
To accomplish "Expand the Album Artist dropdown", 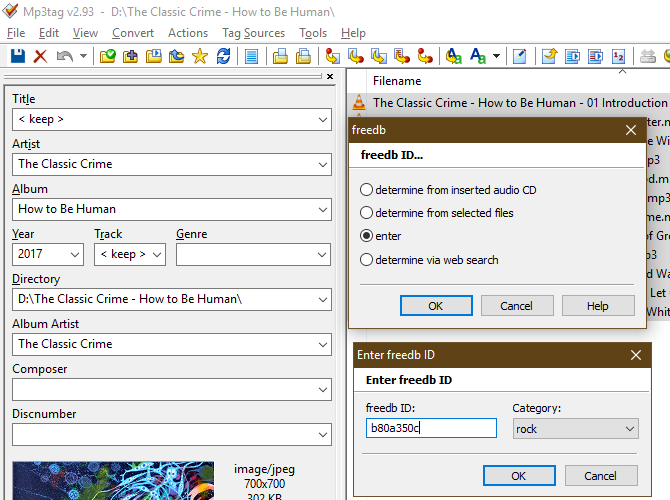I will point(323,344).
